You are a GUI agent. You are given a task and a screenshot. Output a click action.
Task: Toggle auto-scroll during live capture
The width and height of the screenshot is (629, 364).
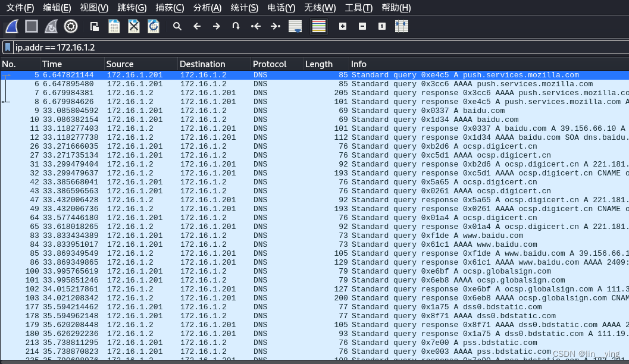295,26
